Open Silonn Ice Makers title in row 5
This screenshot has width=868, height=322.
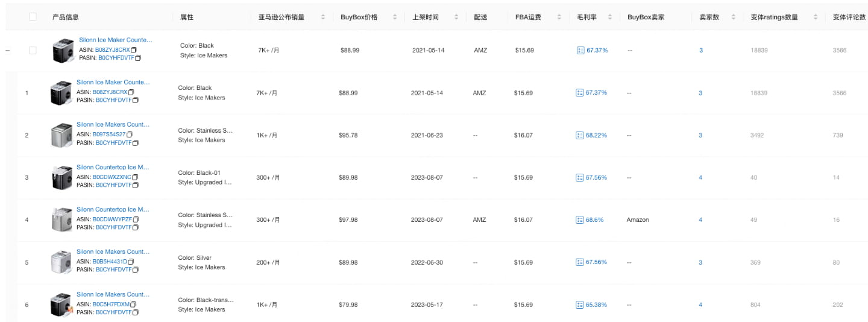113,251
